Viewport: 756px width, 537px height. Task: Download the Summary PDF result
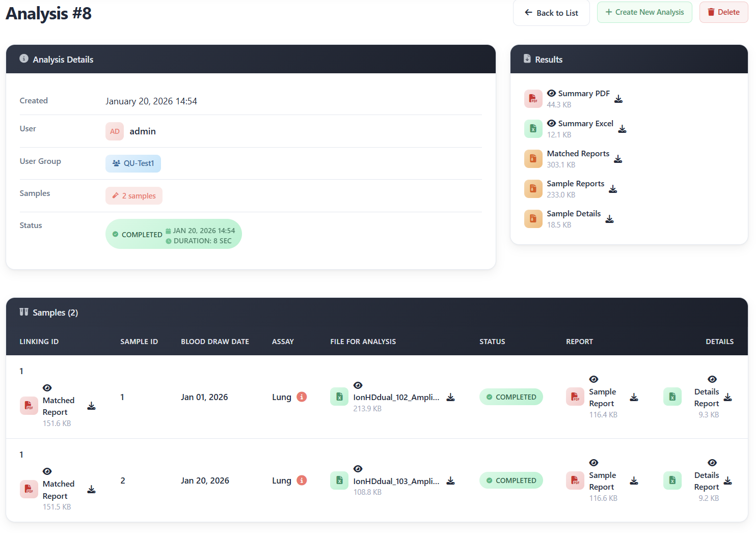tap(618, 100)
